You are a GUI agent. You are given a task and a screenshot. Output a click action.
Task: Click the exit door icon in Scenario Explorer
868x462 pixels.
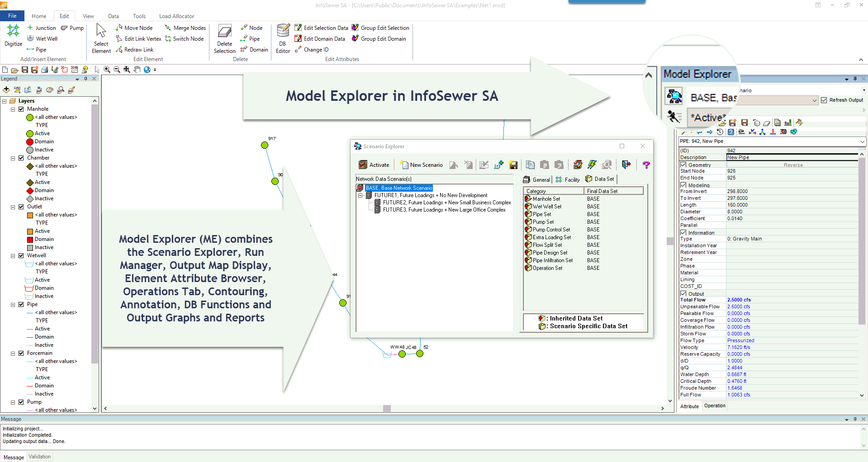(626, 165)
